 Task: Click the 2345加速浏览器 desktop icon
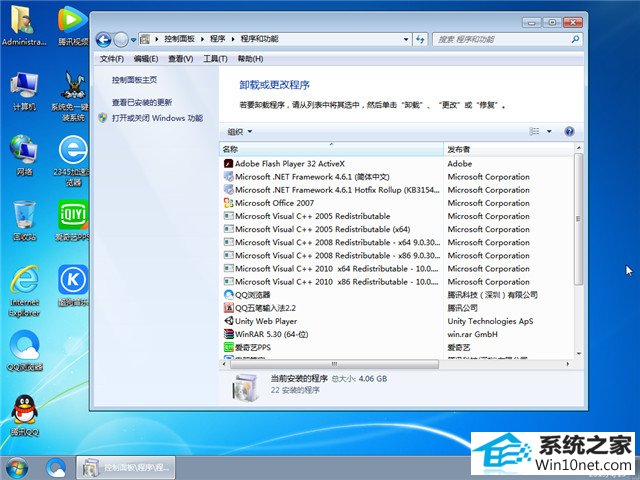click(x=72, y=160)
